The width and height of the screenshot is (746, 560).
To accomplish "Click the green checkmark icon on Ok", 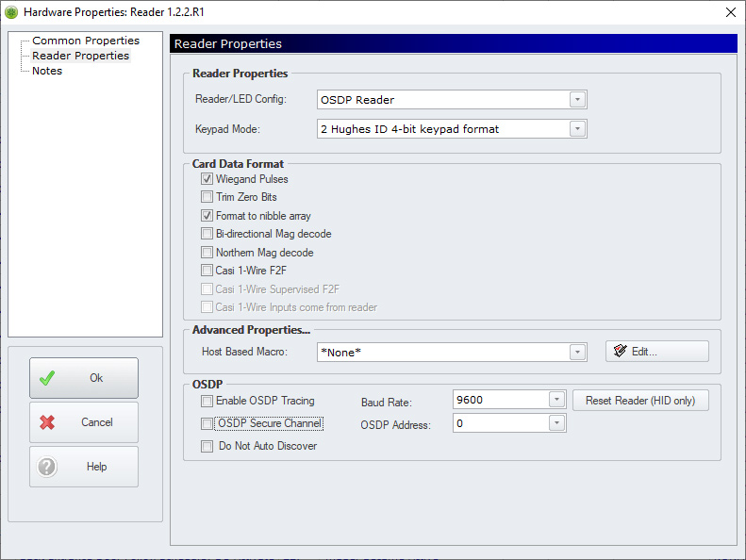I will tap(47, 378).
